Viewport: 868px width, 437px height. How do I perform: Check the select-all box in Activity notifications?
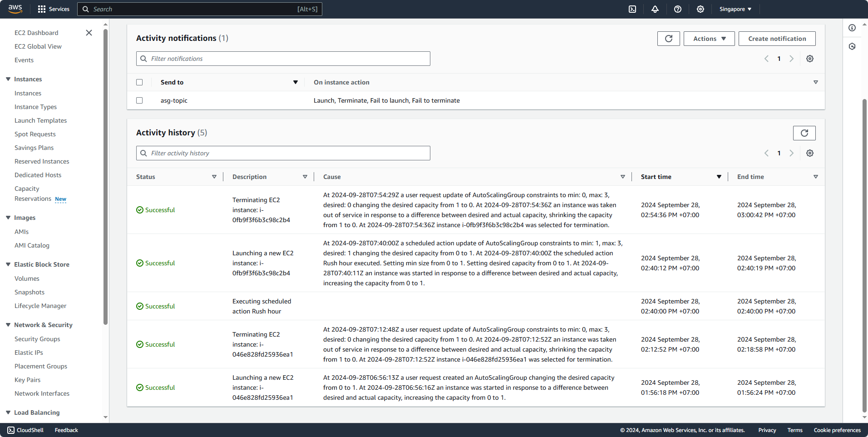coord(139,82)
